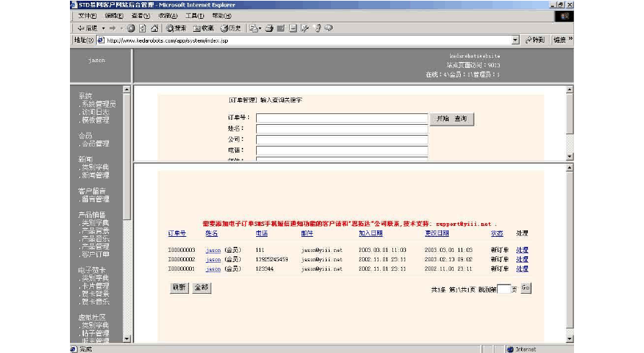The height and width of the screenshot is (353, 644).
Task: Open 客户订单 in the left sidebar
Action: (95, 254)
